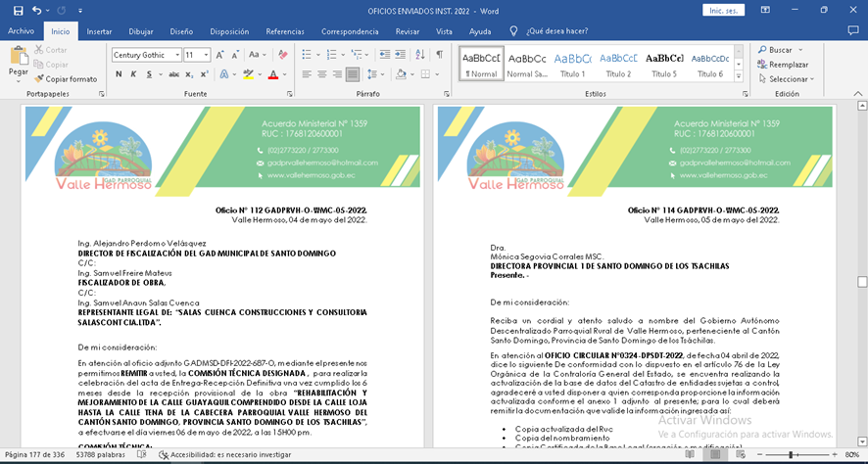Open the Referencias ribbon tab
This screenshot has height=464, width=868.
click(284, 31)
